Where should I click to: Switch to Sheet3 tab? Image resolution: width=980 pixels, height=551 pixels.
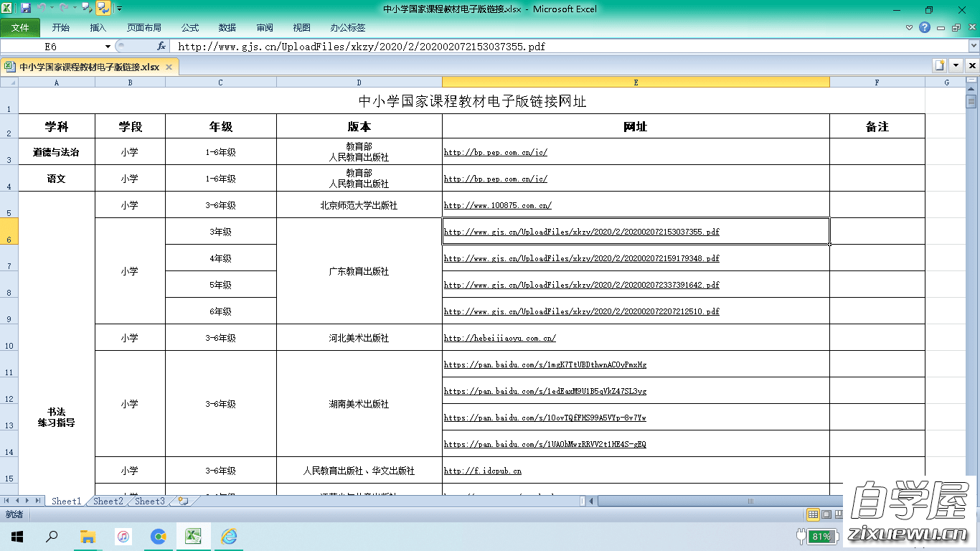(150, 501)
